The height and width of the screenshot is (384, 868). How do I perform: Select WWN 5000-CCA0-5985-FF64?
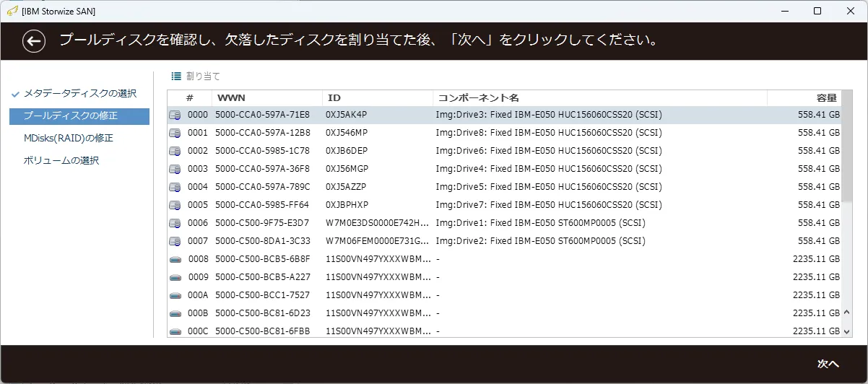click(x=262, y=205)
